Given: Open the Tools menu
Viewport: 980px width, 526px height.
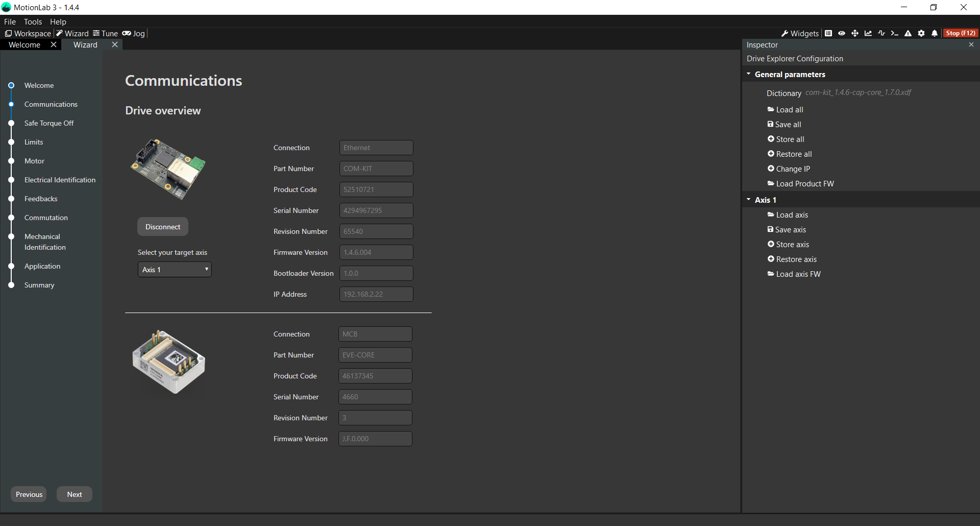Looking at the screenshot, I should click(x=33, y=21).
